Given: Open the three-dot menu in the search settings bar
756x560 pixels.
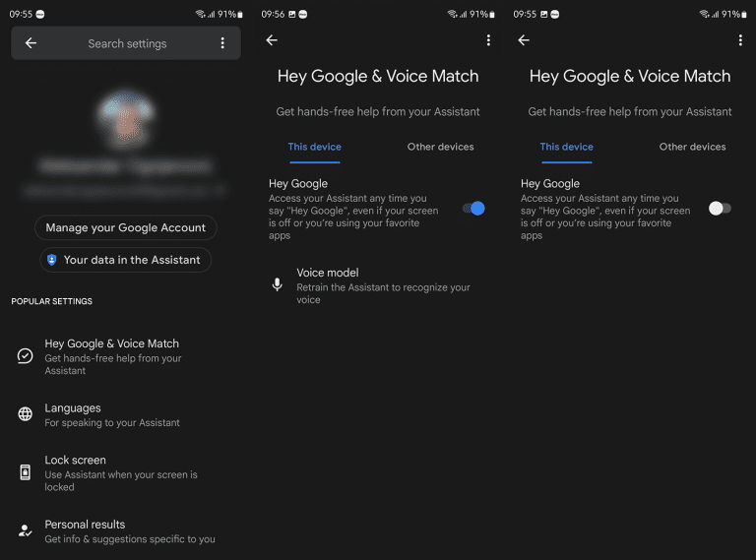Looking at the screenshot, I should click(222, 43).
